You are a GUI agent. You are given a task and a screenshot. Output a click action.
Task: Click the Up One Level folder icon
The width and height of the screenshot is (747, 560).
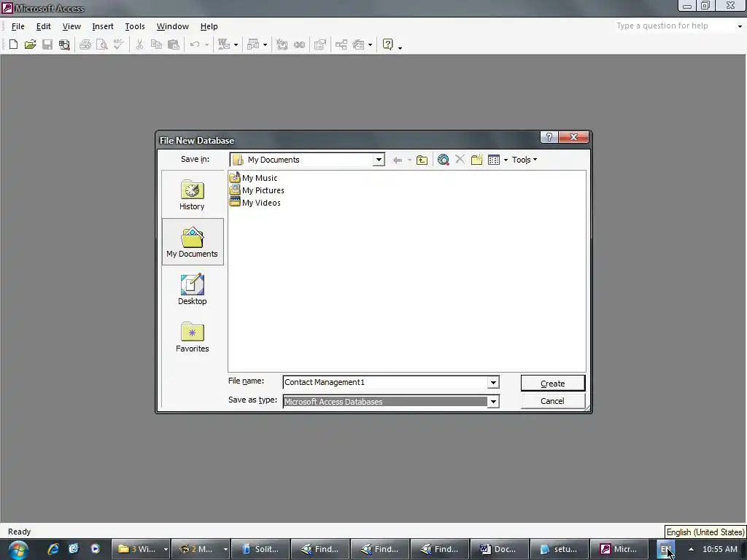(x=422, y=160)
